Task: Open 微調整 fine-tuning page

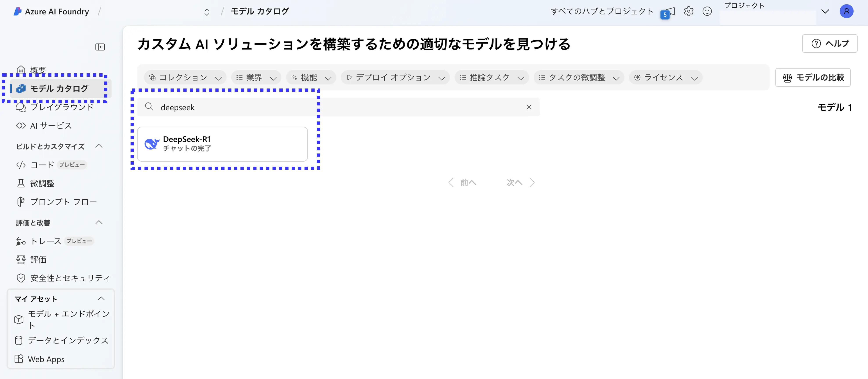Action: click(x=36, y=183)
